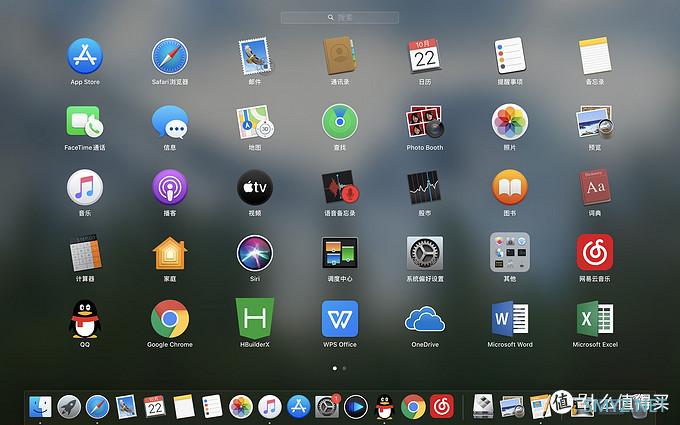Viewport: 680px width, 425px height.
Task: Open Music in the Dock
Action: [x=270, y=407]
